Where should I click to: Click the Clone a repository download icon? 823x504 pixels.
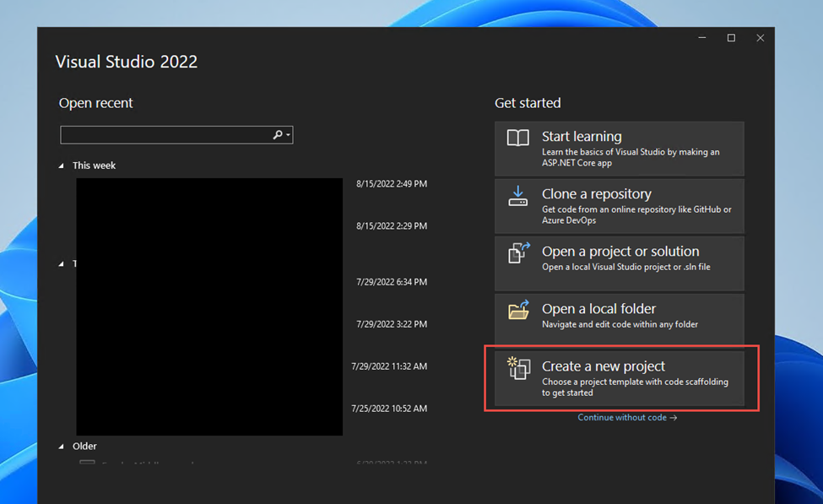tap(517, 196)
